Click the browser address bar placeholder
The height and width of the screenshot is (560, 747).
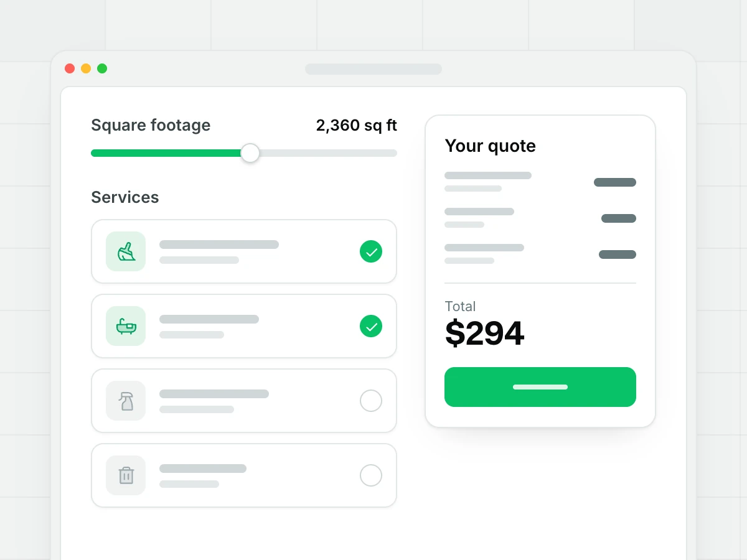click(374, 69)
